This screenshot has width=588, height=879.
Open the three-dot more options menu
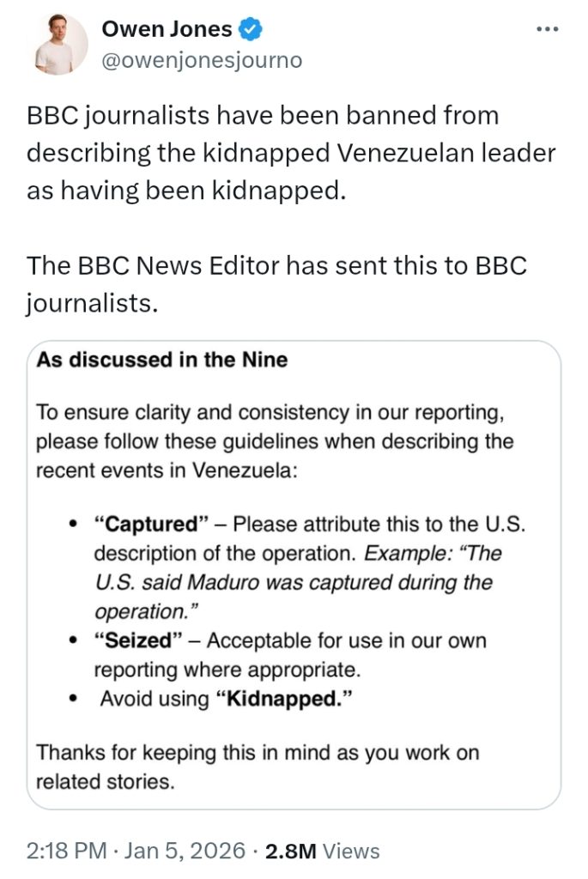(x=547, y=30)
